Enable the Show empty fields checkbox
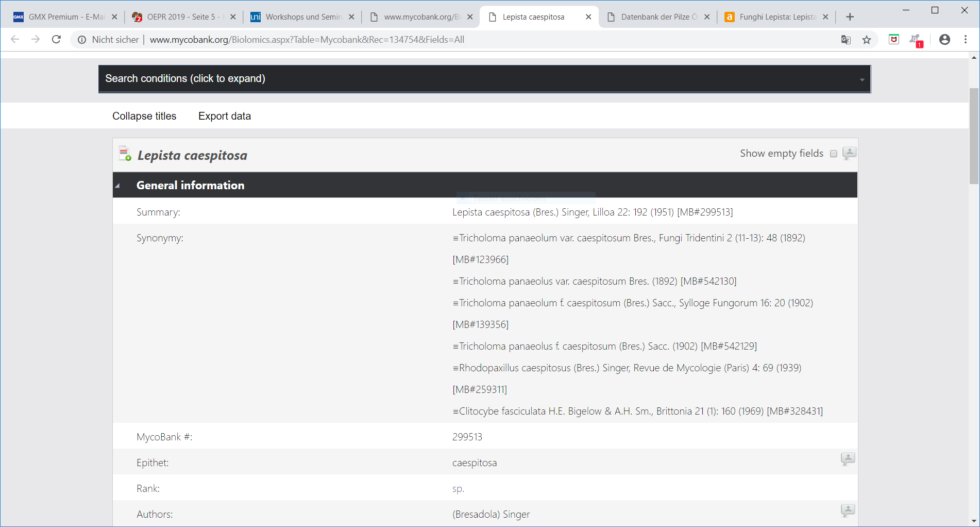Viewport: 980px width, 527px height. [x=834, y=154]
